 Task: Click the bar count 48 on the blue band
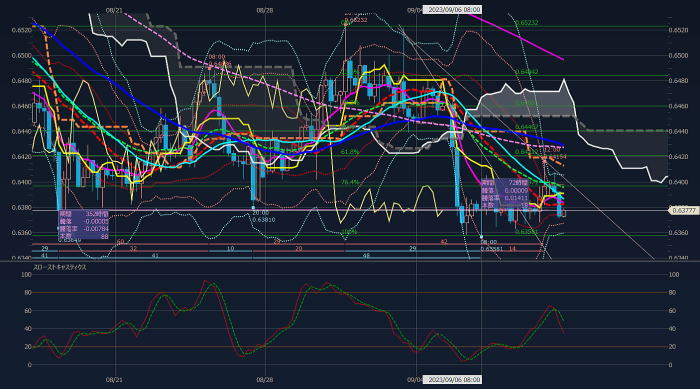366,256
